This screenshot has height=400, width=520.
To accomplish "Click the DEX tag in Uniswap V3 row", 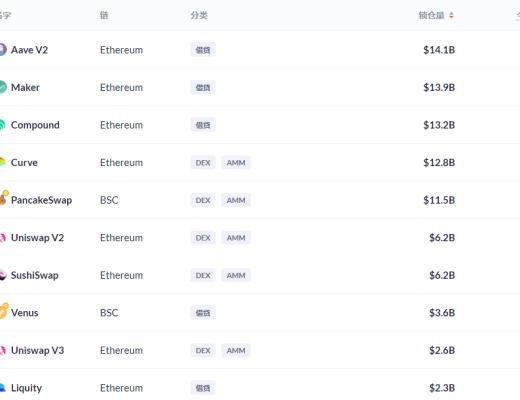I will point(203,351).
